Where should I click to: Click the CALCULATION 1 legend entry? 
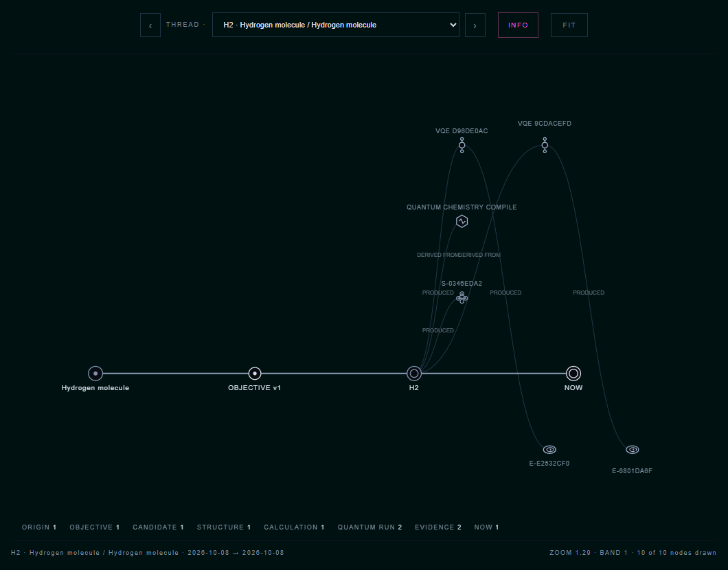(x=295, y=527)
